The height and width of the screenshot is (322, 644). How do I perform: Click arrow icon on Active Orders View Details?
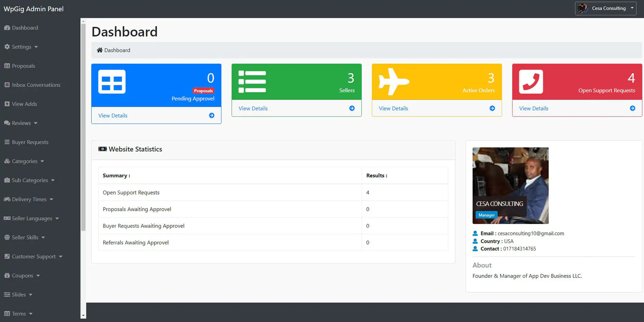tap(492, 108)
